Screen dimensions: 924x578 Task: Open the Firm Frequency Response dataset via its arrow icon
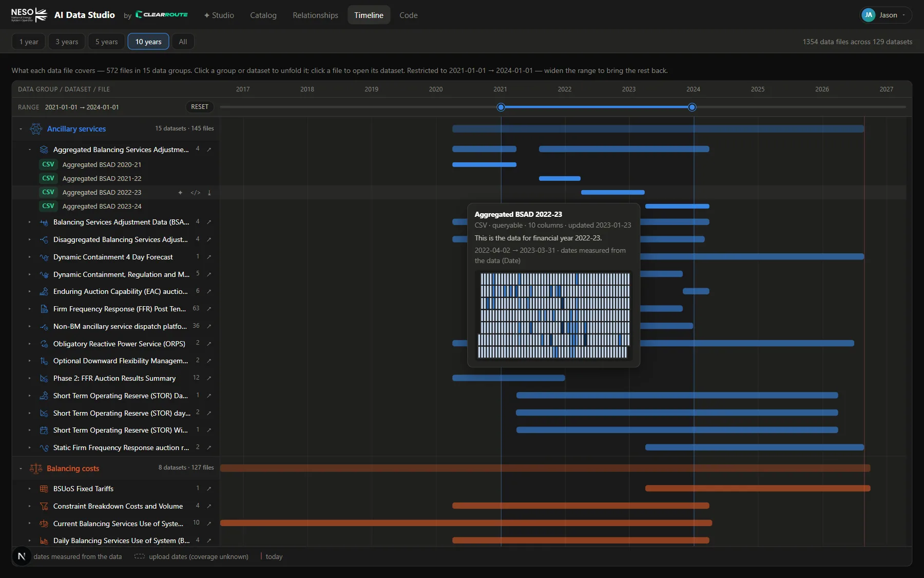209,309
